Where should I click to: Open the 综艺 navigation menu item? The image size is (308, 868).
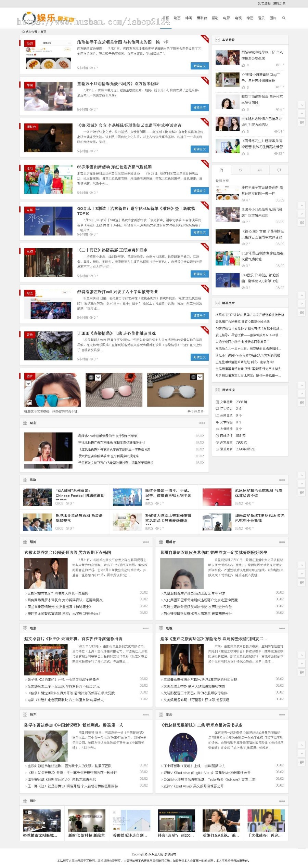point(250,18)
